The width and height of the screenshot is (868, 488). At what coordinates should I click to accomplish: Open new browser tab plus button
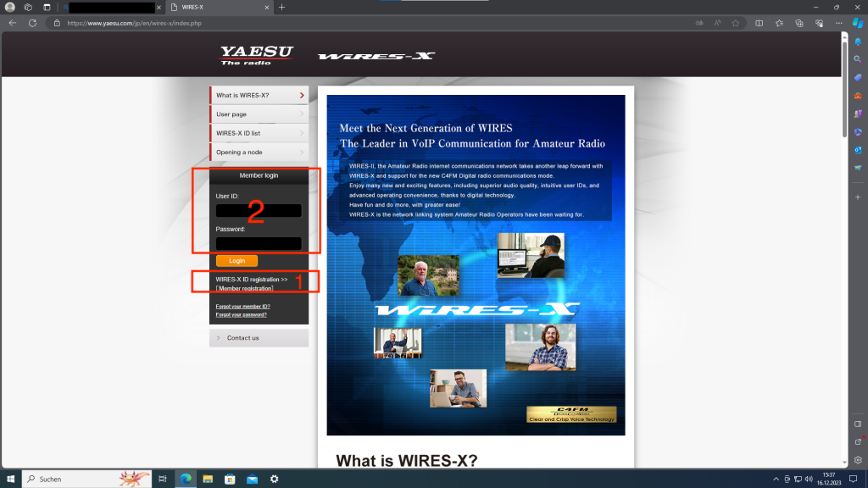(282, 7)
